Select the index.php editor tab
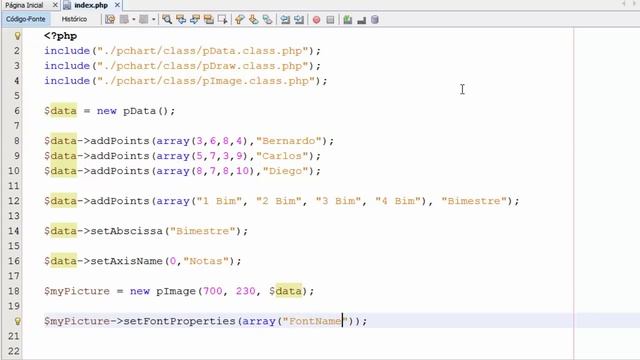The image size is (640, 360). [91, 5]
